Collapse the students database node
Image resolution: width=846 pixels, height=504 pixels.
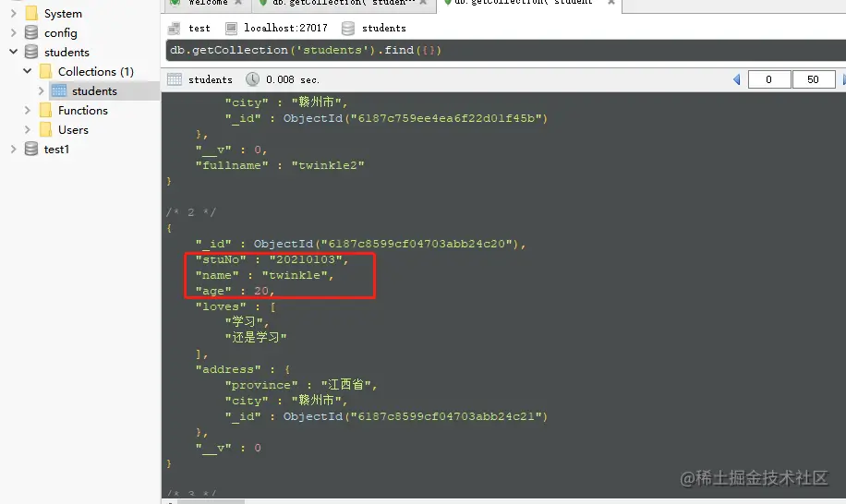pyautogui.click(x=14, y=52)
